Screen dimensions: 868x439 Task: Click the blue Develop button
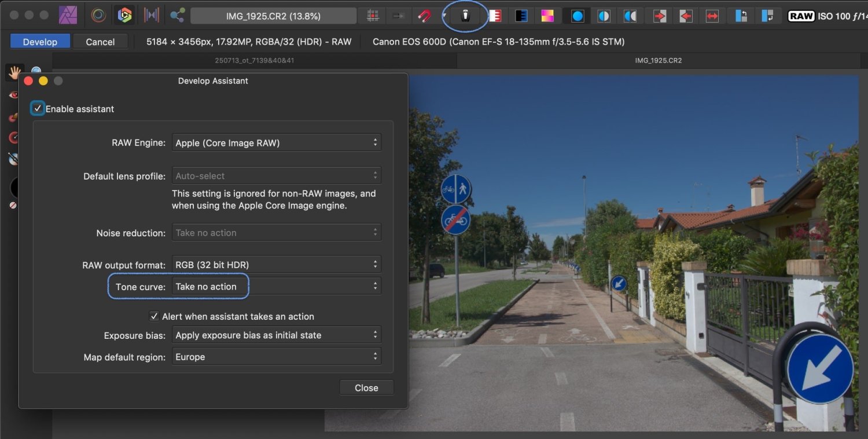click(40, 42)
